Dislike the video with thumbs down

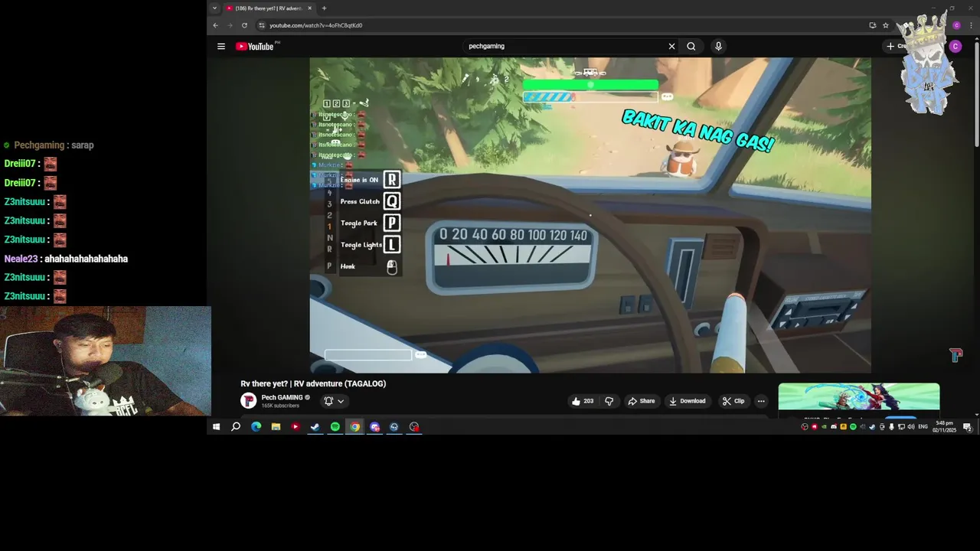(609, 401)
